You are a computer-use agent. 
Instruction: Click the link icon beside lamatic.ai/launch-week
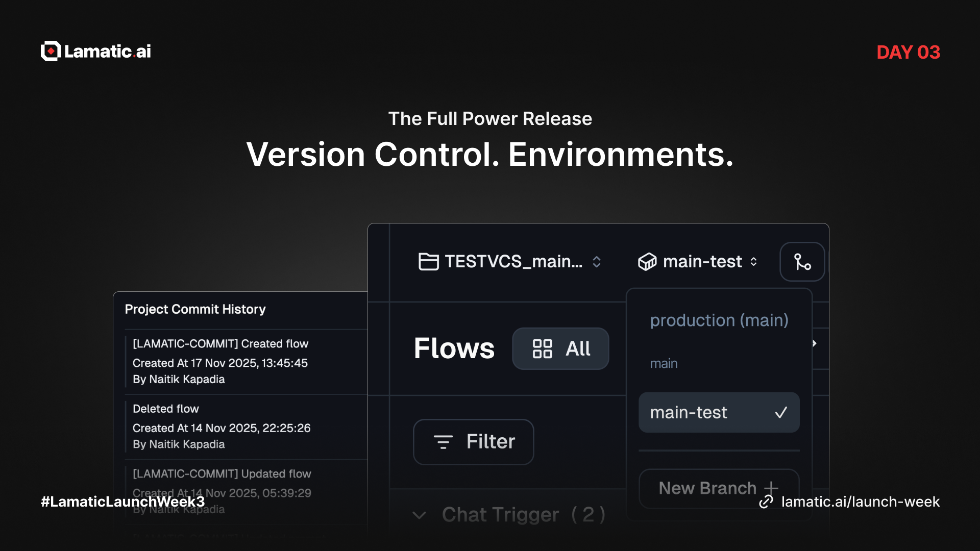[765, 502]
